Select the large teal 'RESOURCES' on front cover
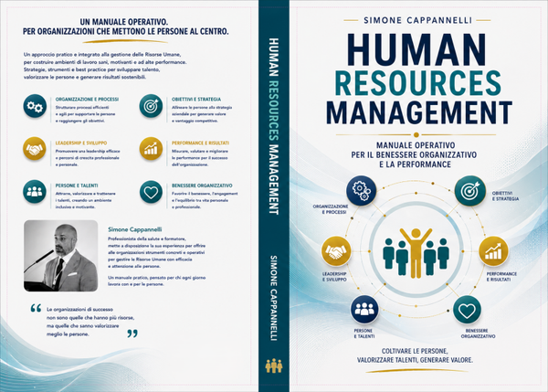 click(418, 83)
